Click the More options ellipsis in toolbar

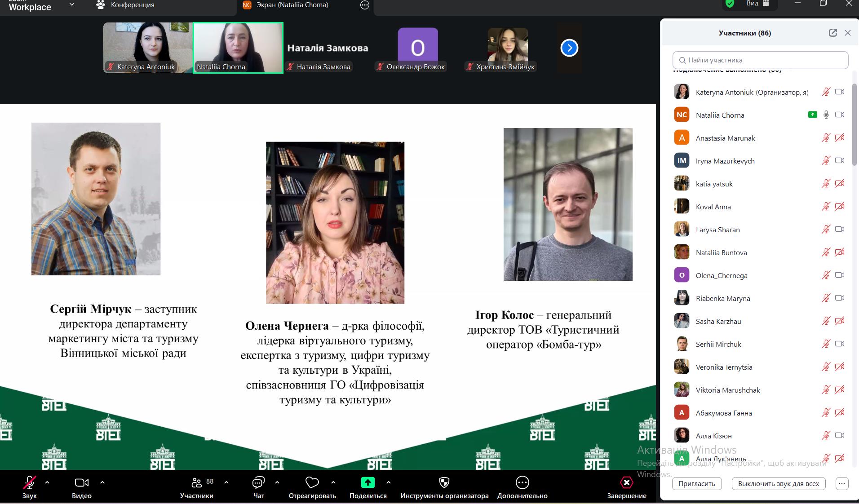[x=522, y=483]
